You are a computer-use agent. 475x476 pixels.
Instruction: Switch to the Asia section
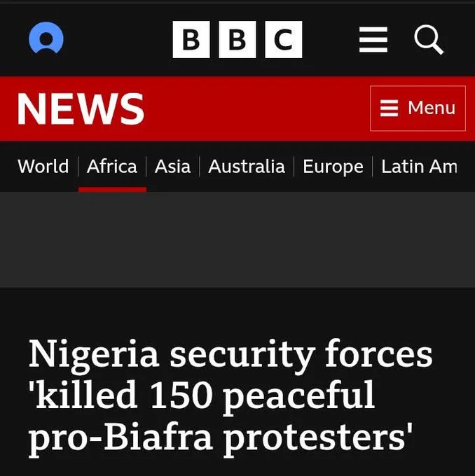172,167
